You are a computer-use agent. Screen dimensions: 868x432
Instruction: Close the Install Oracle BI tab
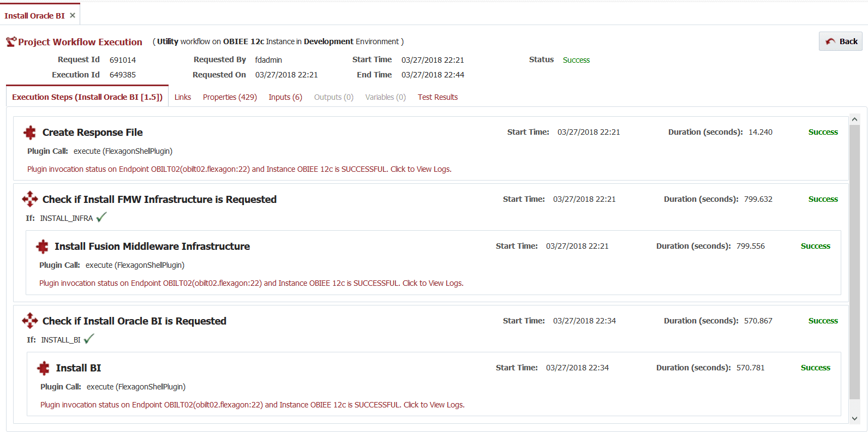[73, 15]
